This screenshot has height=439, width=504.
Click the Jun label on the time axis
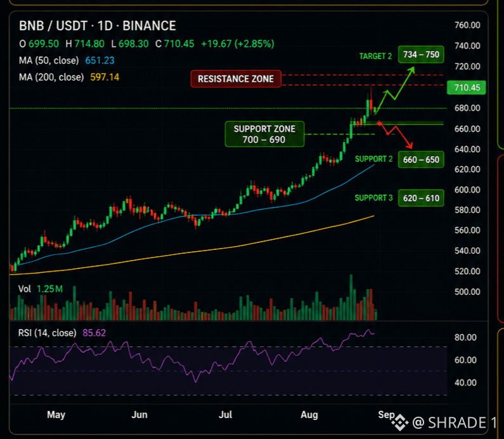coord(139,414)
